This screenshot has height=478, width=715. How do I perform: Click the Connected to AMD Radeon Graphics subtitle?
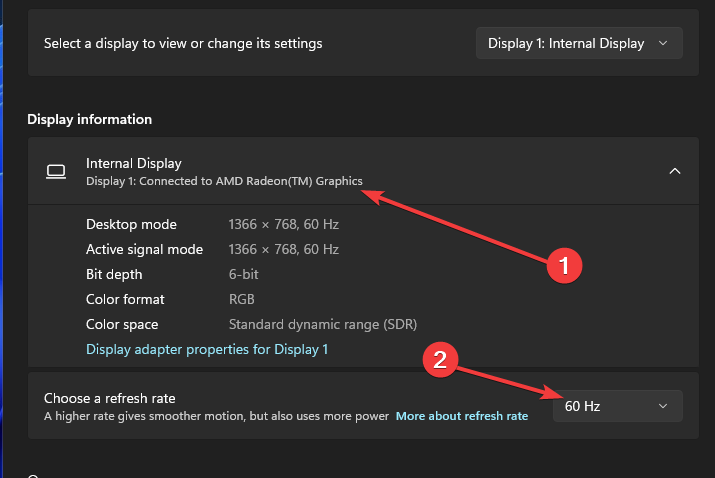(x=224, y=181)
